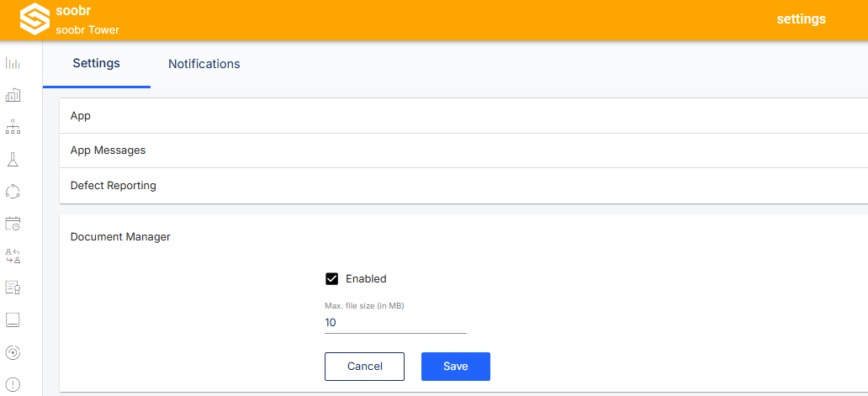This screenshot has height=396, width=868.
Task: Select the Settings tab
Action: (x=97, y=64)
